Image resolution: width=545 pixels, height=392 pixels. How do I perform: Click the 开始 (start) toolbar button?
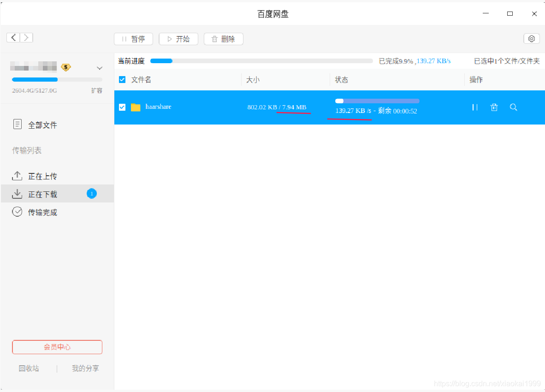coord(178,39)
